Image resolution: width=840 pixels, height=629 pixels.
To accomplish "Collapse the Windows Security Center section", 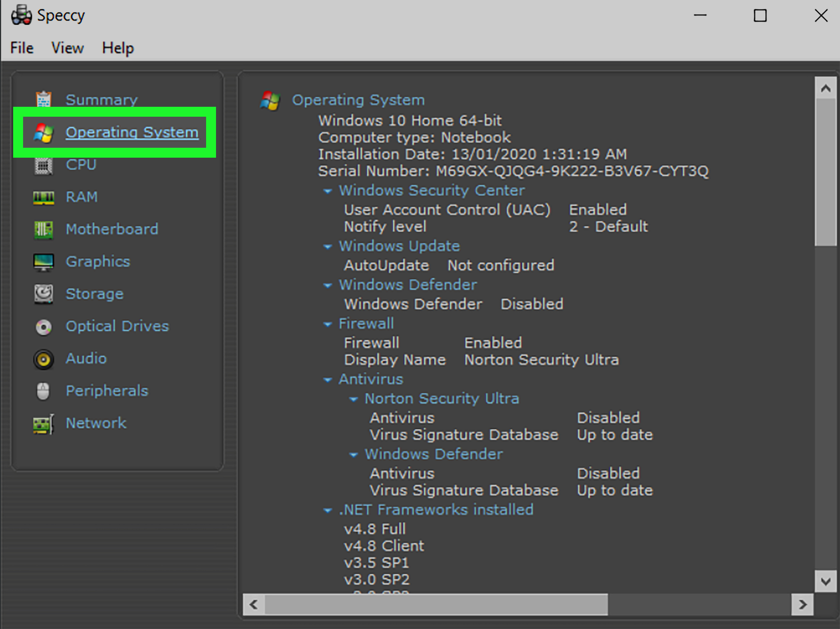I will coord(328,191).
